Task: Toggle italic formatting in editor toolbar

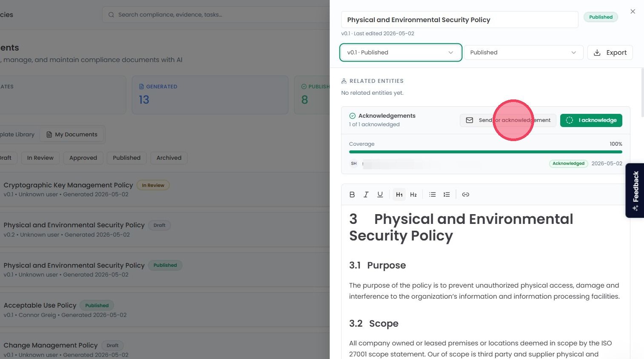Action: click(366, 195)
